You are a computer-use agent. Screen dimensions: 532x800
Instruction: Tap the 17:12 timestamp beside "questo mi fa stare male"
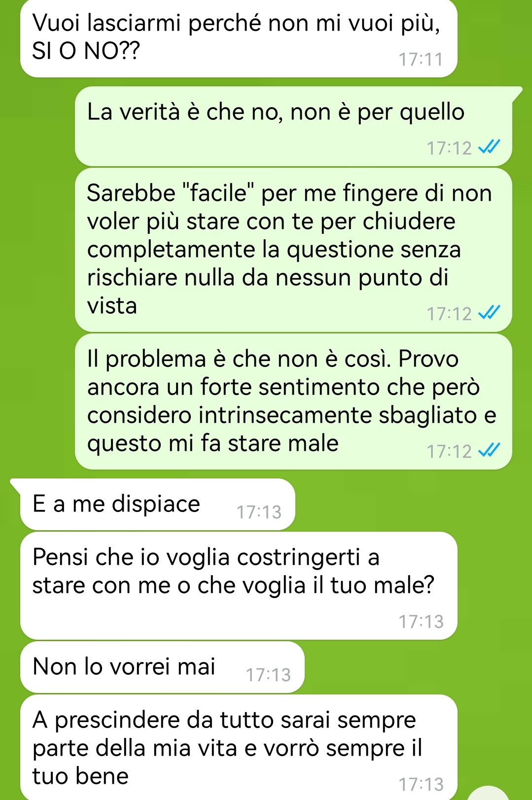pos(449,451)
